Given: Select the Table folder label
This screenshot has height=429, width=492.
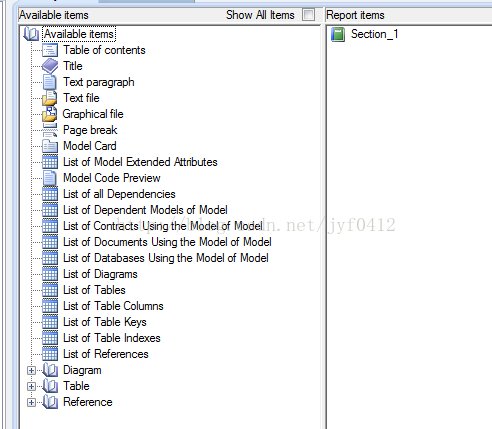Looking at the screenshot, I should pos(76,386).
